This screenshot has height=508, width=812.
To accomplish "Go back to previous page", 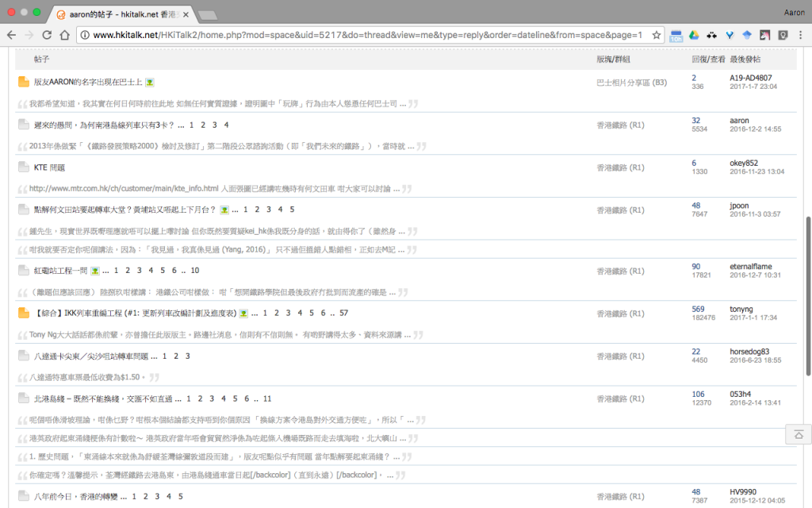I will (11, 35).
